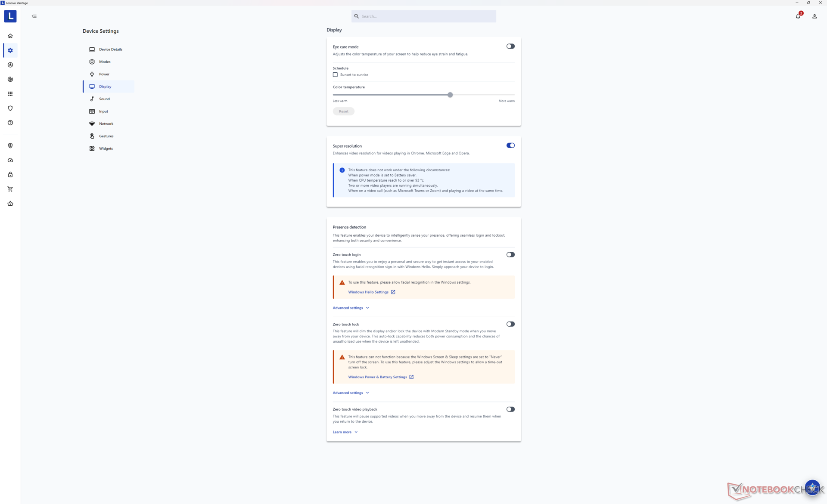This screenshot has height=504, width=827.
Task: Click the Power icon in sidebar
Action: pyautogui.click(x=92, y=74)
